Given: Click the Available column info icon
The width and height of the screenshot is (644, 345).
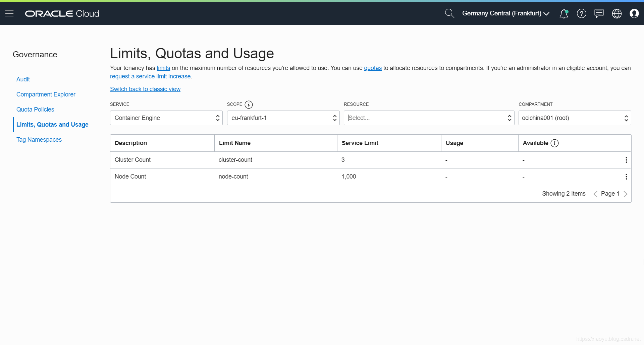Looking at the screenshot, I should [x=555, y=143].
